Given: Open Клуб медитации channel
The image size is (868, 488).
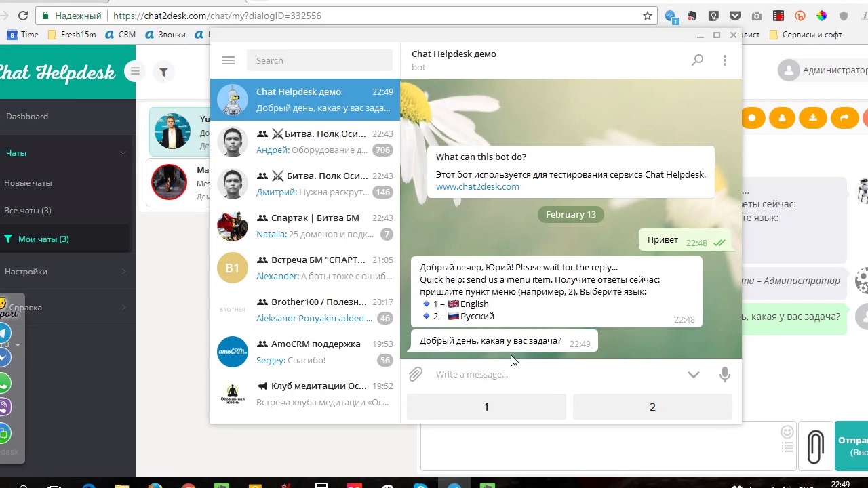Looking at the screenshot, I should point(305,394).
